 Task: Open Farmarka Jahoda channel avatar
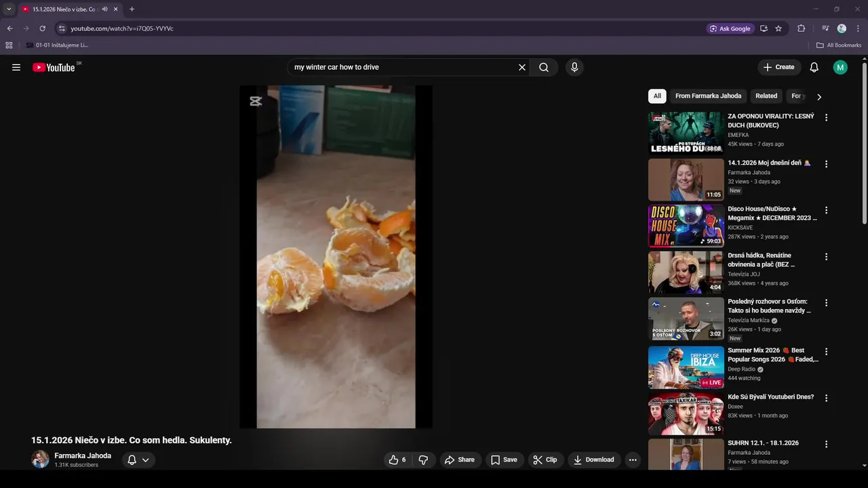[40, 459]
